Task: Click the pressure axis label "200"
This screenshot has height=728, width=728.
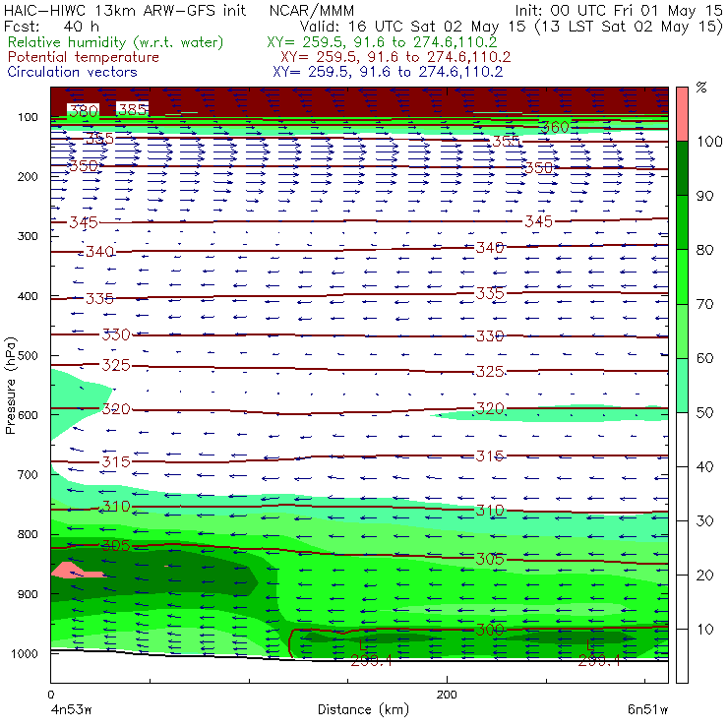Action: (x=28, y=176)
